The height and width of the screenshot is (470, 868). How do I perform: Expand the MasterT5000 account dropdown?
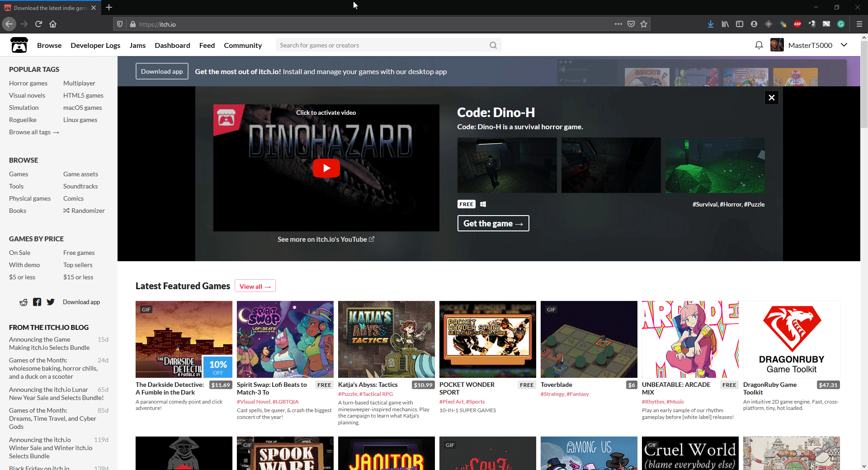tap(844, 45)
